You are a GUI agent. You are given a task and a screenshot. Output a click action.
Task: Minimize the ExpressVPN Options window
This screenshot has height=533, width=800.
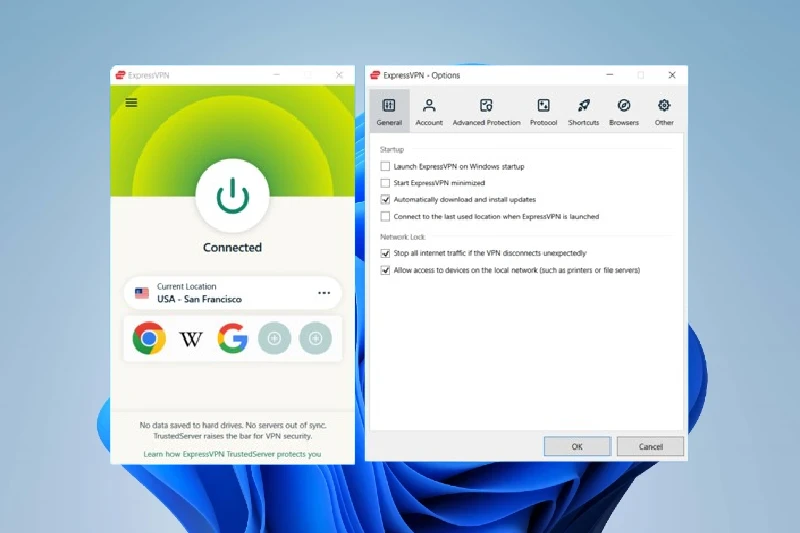(x=610, y=75)
